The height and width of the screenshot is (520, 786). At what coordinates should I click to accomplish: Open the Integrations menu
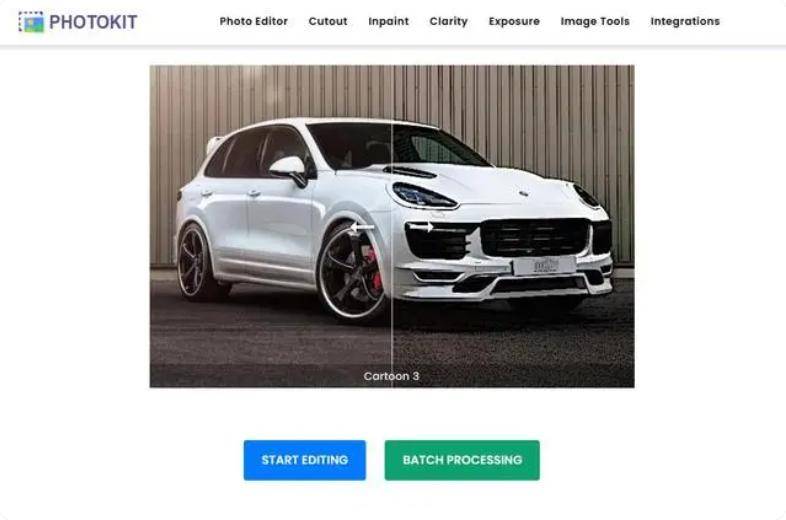click(x=685, y=22)
